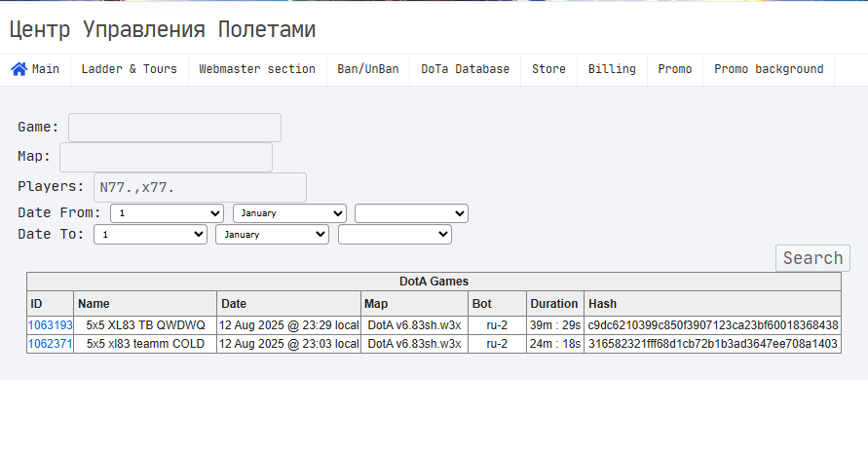
Task: Click game name 5x5 xl83 teamm COLD
Action: click(145, 343)
